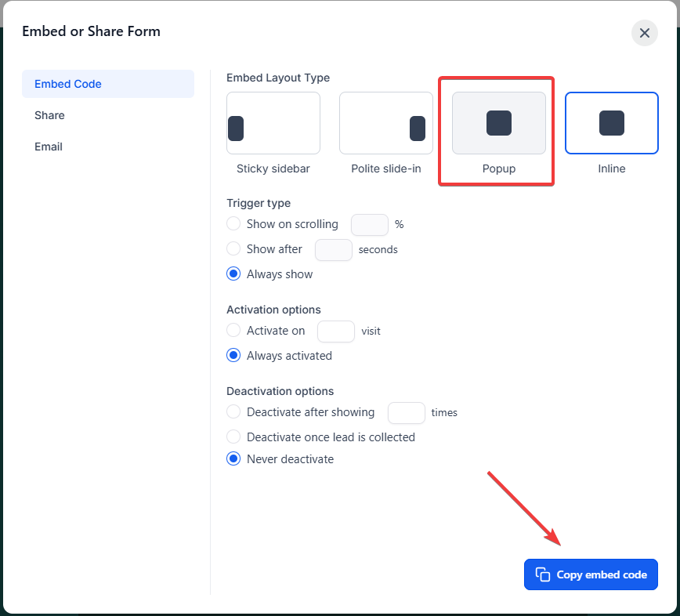Choose Never deactivate option
The height and width of the screenshot is (616, 680).
(x=233, y=458)
